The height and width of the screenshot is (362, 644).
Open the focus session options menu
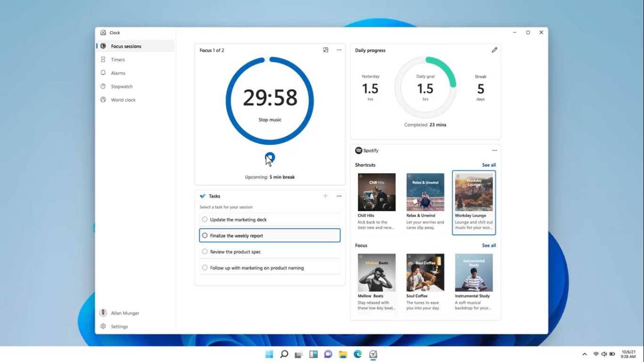[x=339, y=50]
